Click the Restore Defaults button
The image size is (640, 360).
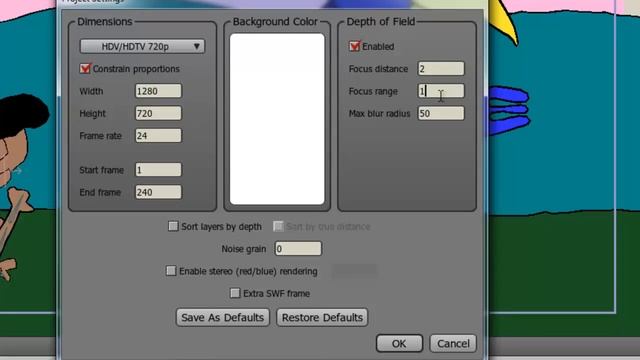[x=322, y=318]
